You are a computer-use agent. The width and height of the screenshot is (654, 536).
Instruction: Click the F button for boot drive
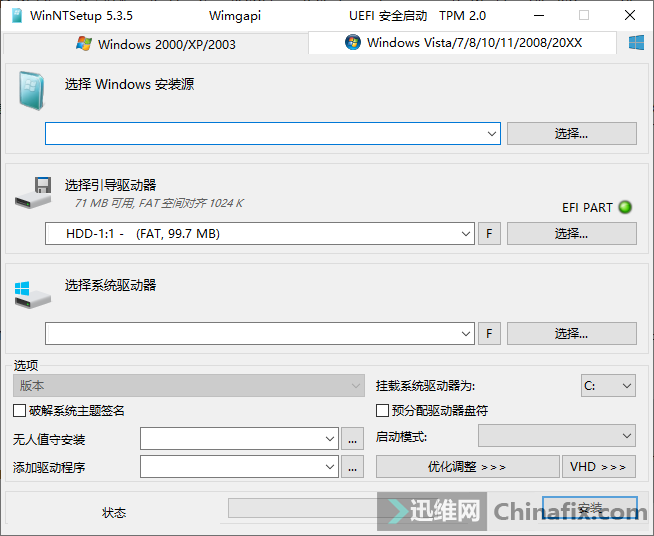[489, 234]
